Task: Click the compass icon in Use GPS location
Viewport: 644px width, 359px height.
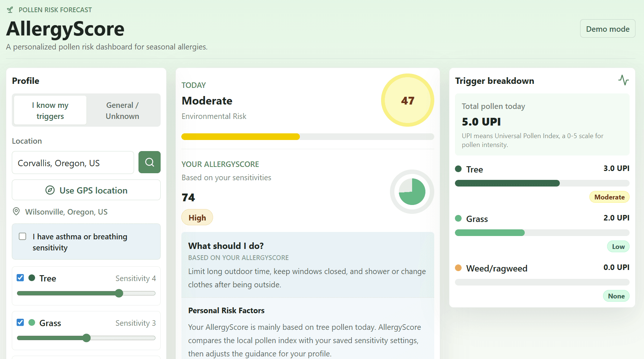Action: pyautogui.click(x=50, y=190)
